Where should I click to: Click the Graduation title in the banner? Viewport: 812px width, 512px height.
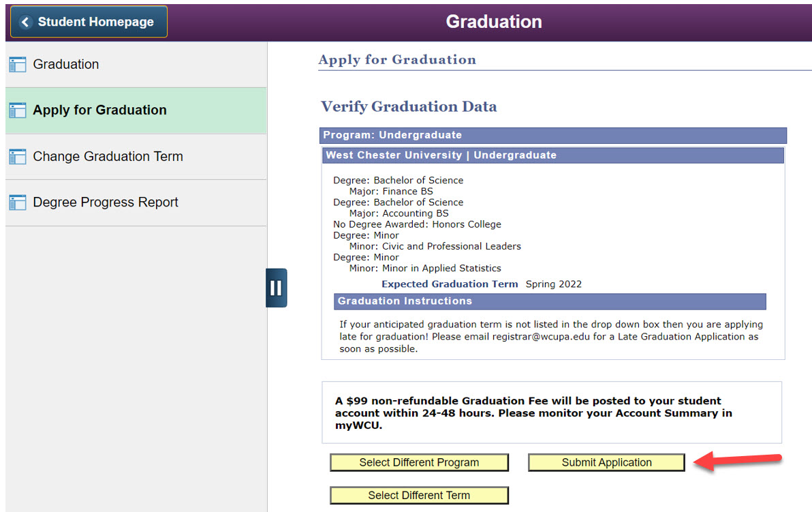pyautogui.click(x=493, y=22)
